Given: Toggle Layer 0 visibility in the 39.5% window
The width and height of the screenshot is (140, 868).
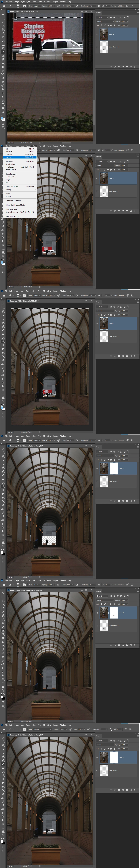Looking at the screenshot, I should pos(98,323).
